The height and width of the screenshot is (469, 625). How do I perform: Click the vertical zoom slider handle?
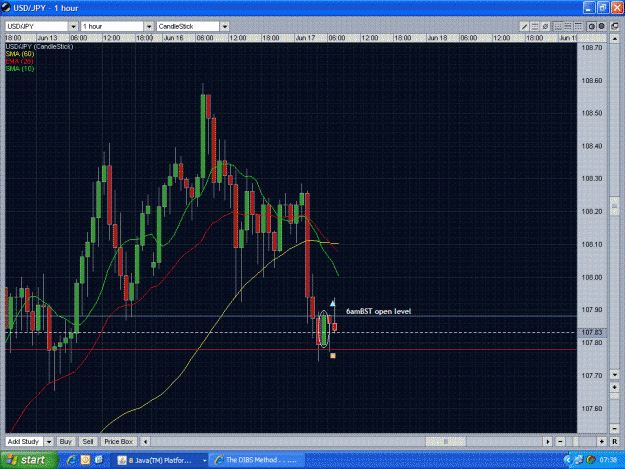coord(614,396)
